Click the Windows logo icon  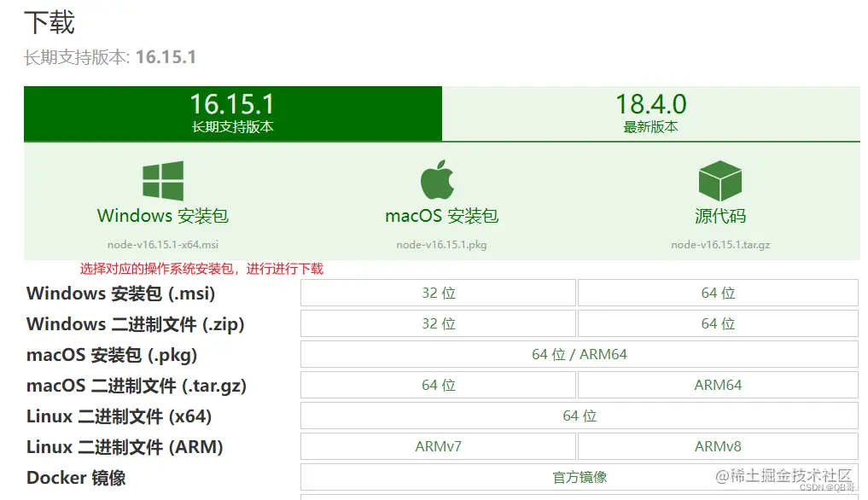click(163, 181)
